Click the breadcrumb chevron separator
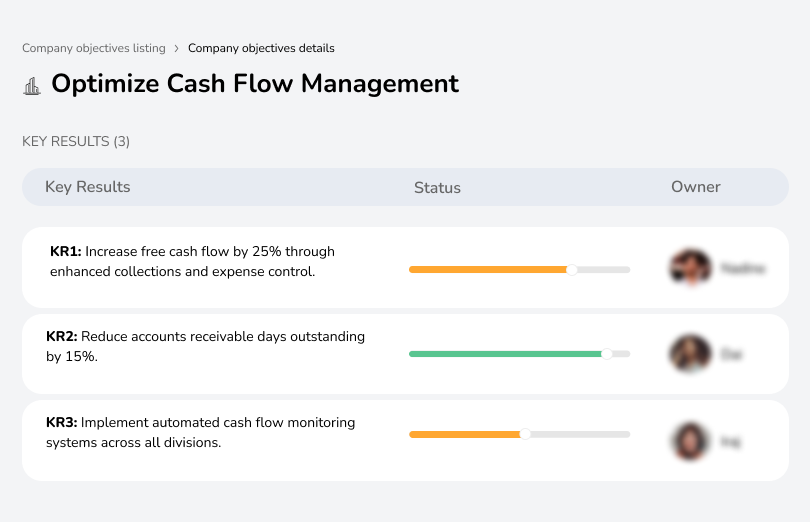The width and height of the screenshot is (810, 522). 177,49
